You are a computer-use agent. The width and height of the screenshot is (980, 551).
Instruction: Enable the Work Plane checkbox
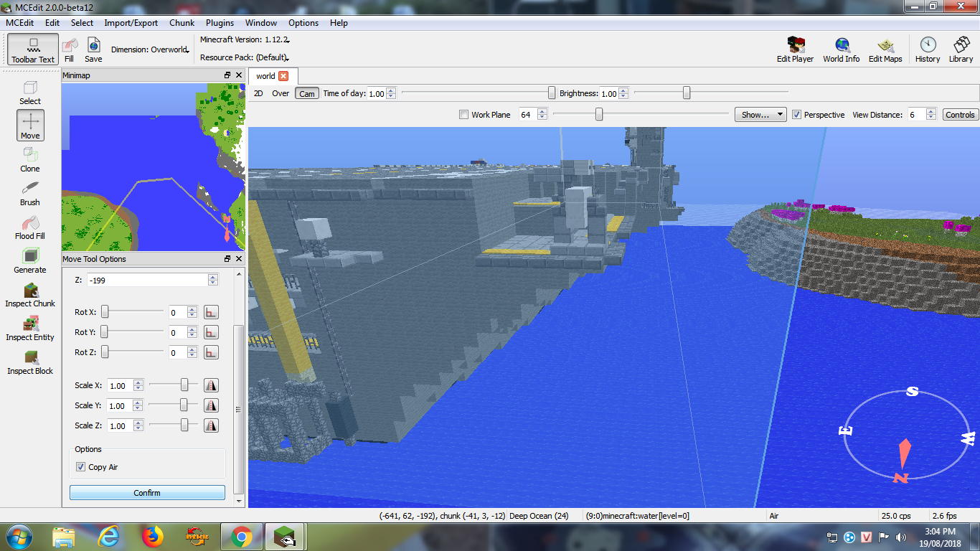463,115
